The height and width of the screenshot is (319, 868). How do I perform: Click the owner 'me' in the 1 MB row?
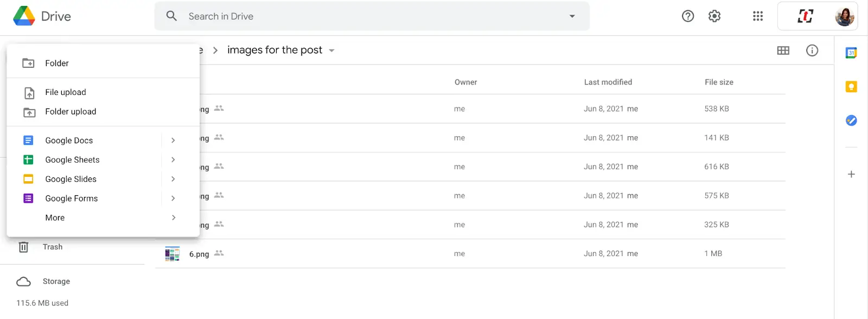(459, 253)
